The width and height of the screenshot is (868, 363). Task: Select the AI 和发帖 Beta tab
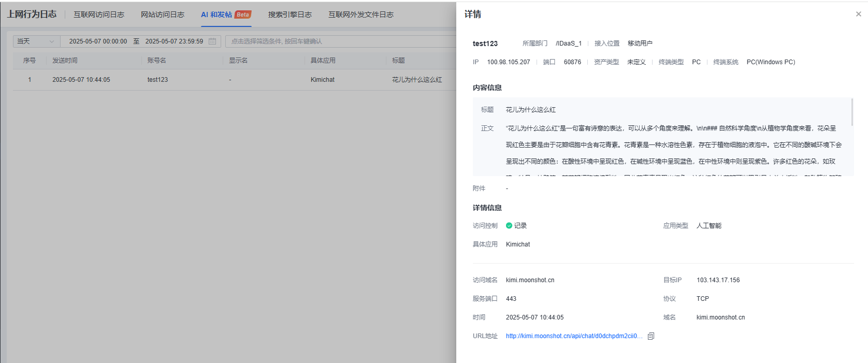click(226, 14)
